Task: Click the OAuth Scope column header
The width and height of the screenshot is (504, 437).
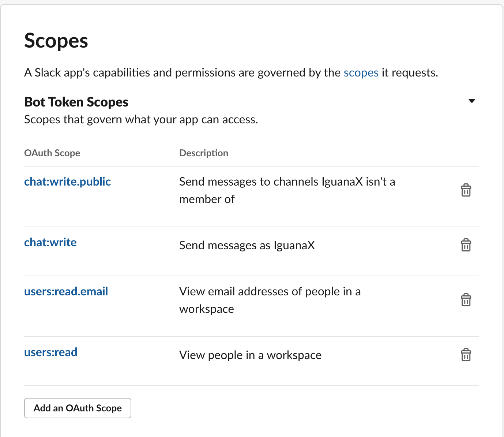Action: pyautogui.click(x=52, y=153)
